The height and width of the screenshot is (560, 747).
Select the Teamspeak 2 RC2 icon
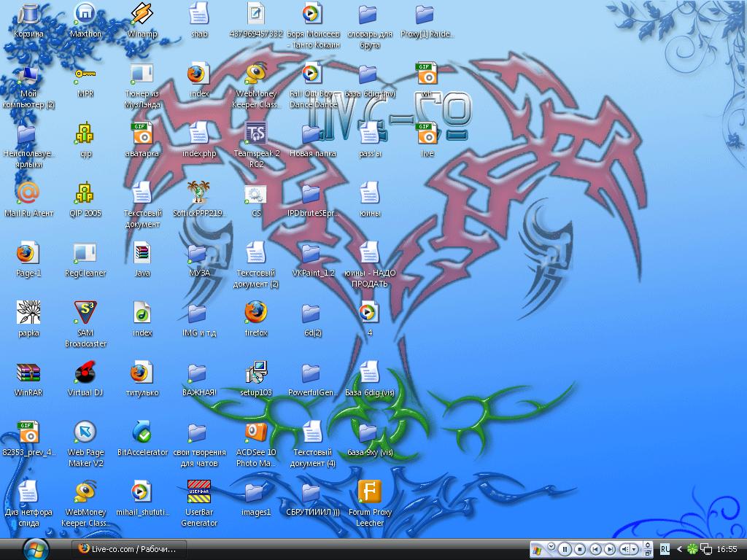coord(256,133)
